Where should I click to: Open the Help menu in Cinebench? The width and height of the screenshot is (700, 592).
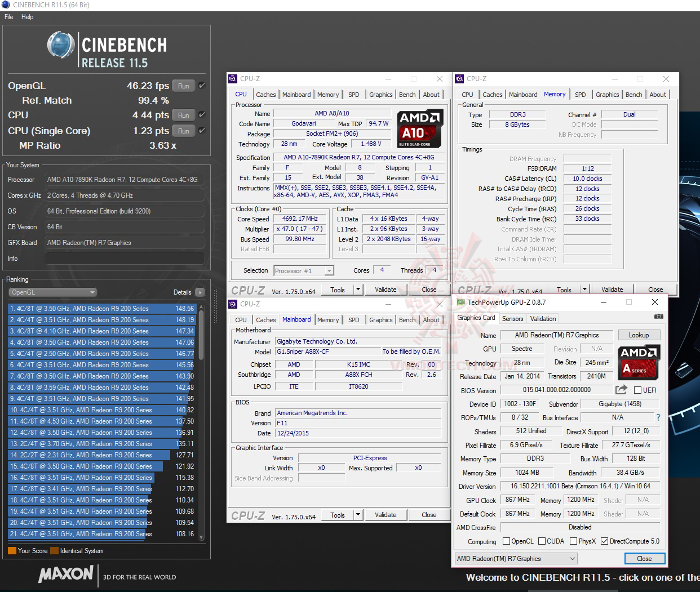pyautogui.click(x=28, y=17)
